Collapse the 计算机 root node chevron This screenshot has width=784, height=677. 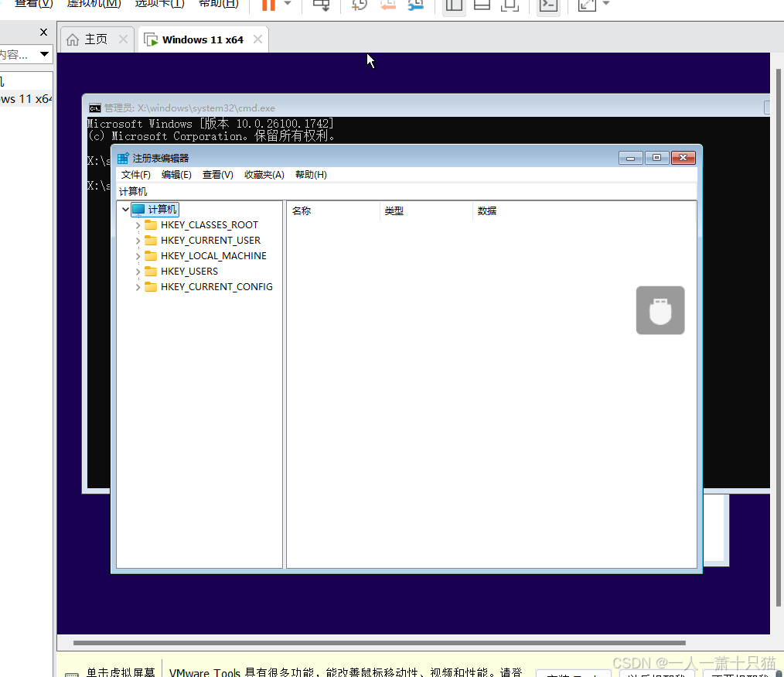coord(125,209)
